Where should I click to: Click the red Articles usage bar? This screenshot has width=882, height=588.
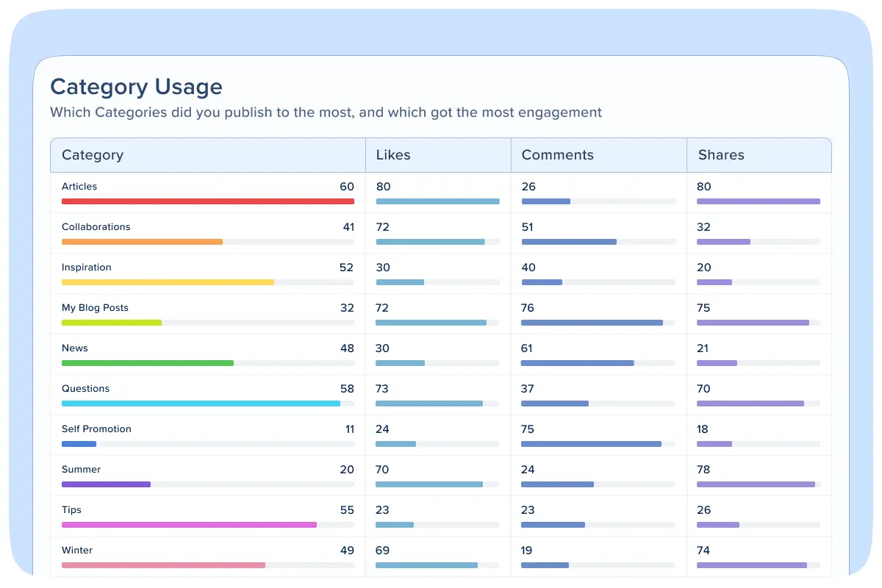coord(208,201)
